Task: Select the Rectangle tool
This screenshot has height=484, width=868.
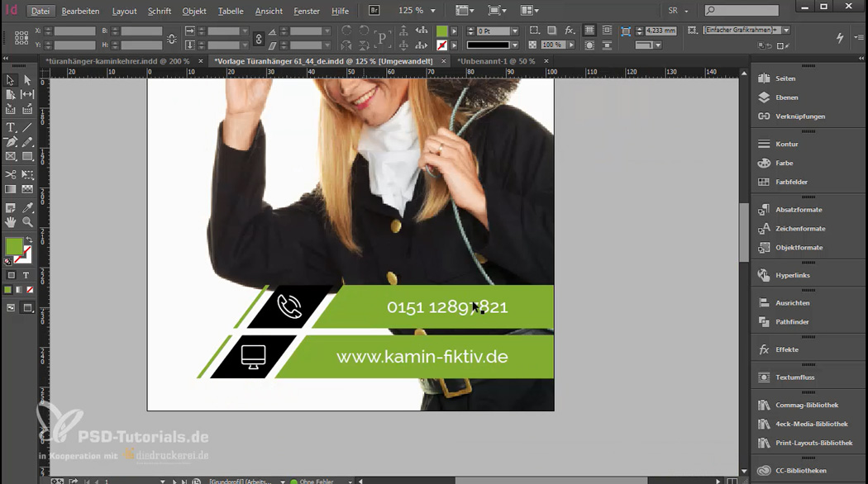Action: (x=27, y=157)
